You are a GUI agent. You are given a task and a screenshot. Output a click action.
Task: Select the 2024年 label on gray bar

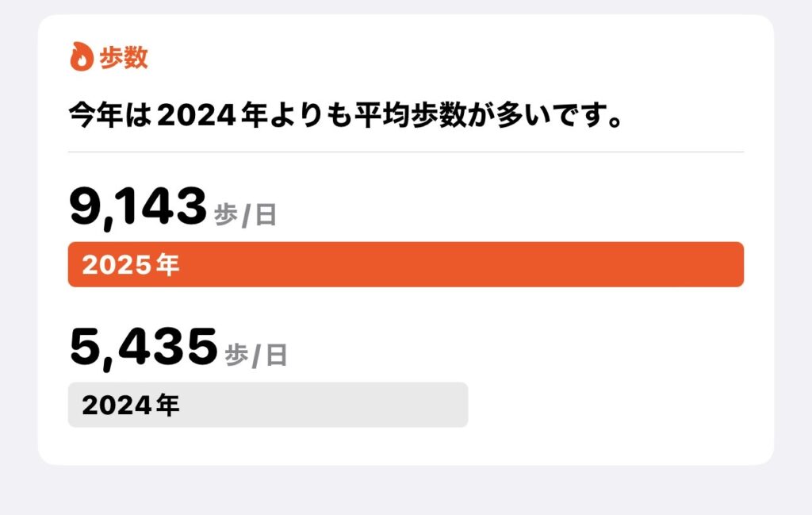pyautogui.click(x=131, y=405)
